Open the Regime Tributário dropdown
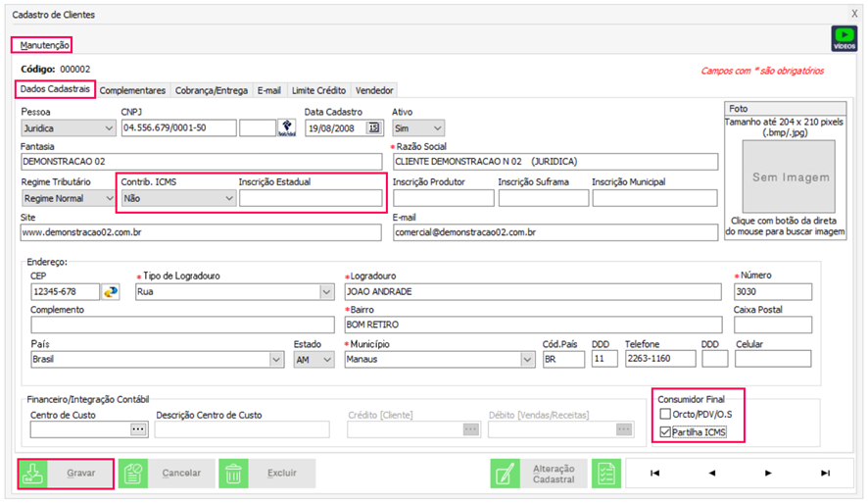The height and width of the screenshot is (503, 868). [x=108, y=198]
